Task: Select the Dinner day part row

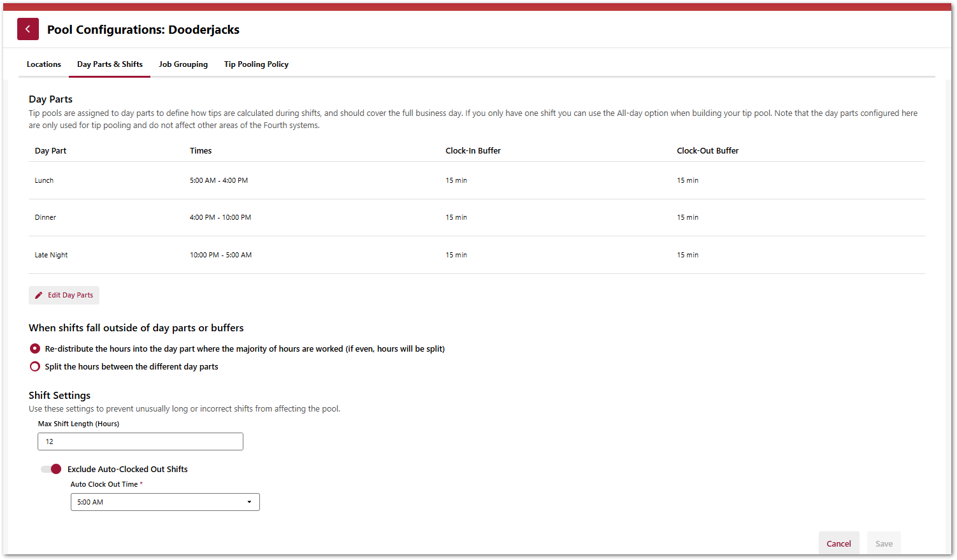Action: coord(45,218)
